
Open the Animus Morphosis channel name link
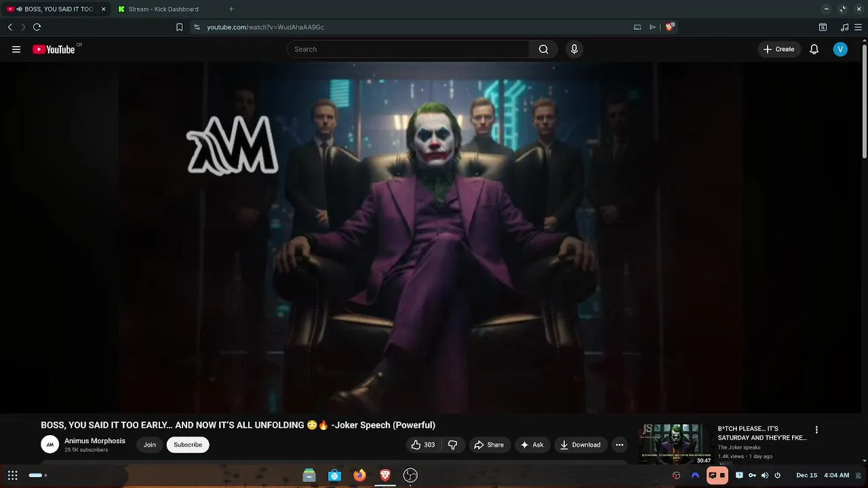[x=95, y=441]
